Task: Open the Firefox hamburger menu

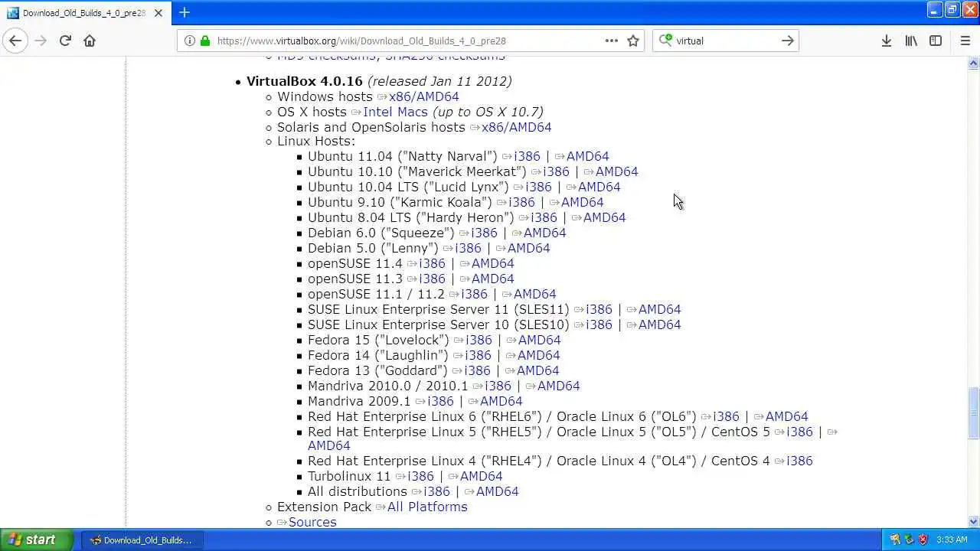Action: coord(965,41)
